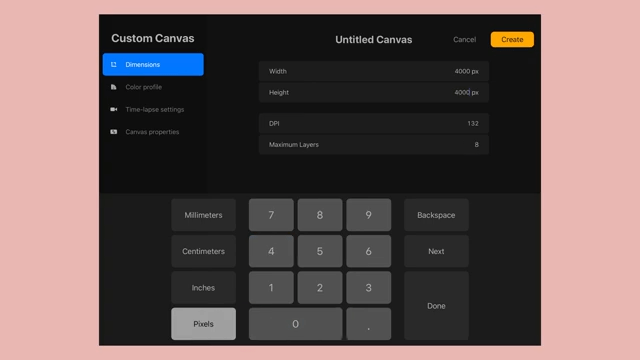Tap the 0 key

click(x=296, y=324)
